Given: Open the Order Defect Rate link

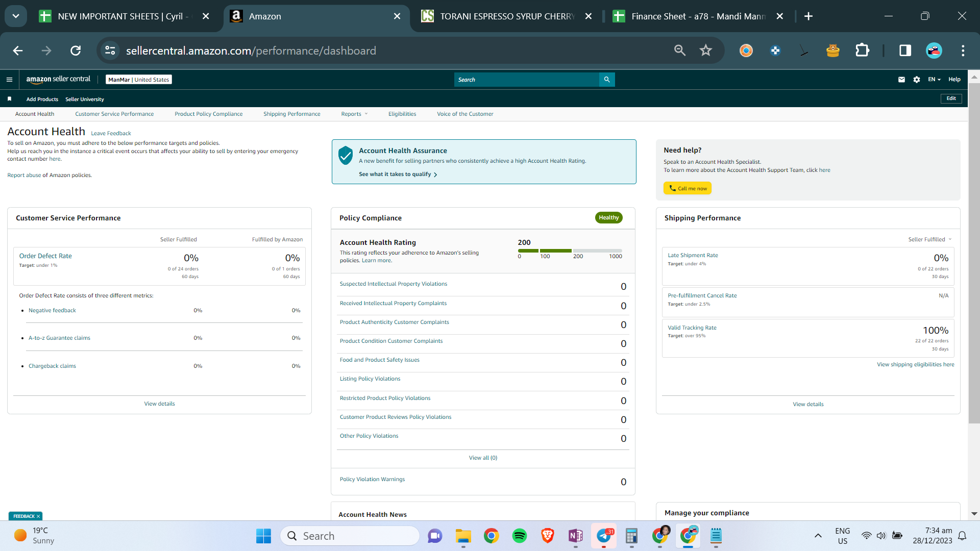Looking at the screenshot, I should pos(45,256).
